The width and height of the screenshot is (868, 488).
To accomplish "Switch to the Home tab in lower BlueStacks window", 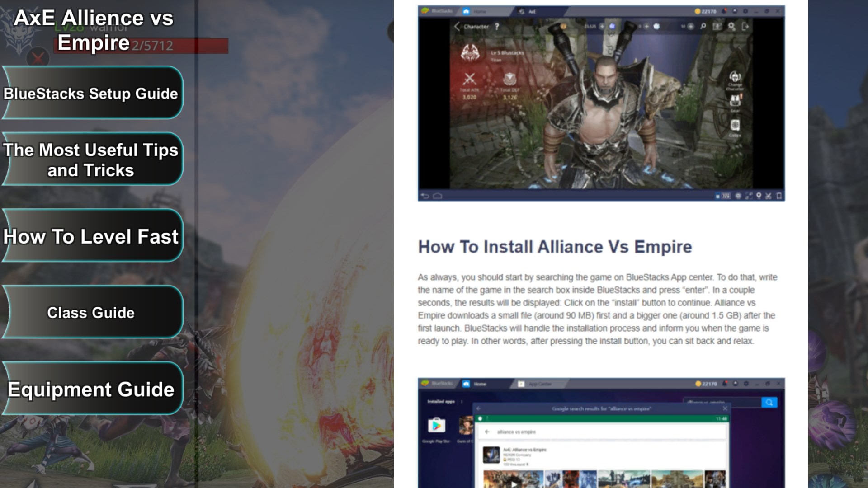I will [x=475, y=384].
